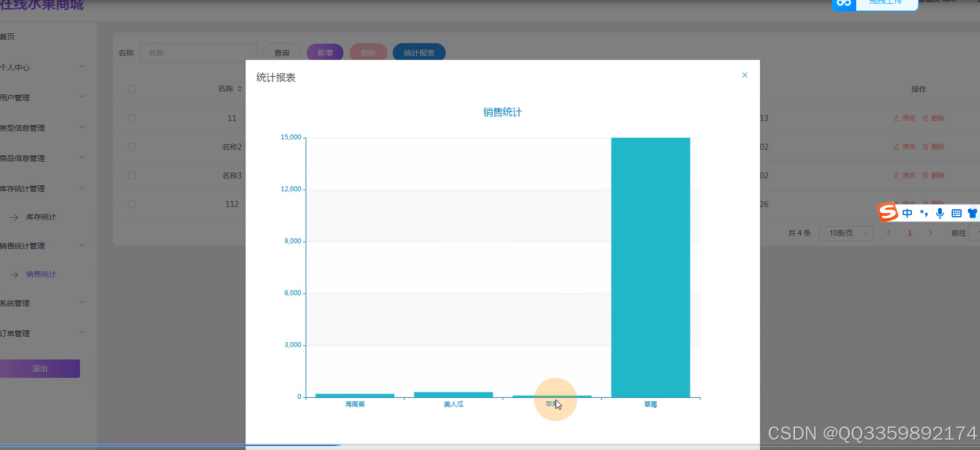Click the 海南蕉 bar in chart

[x=355, y=396]
